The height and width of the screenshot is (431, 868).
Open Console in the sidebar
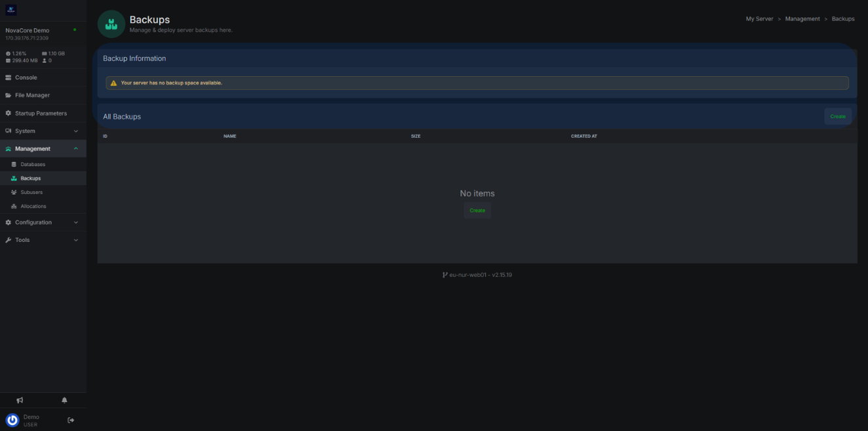[x=26, y=77]
